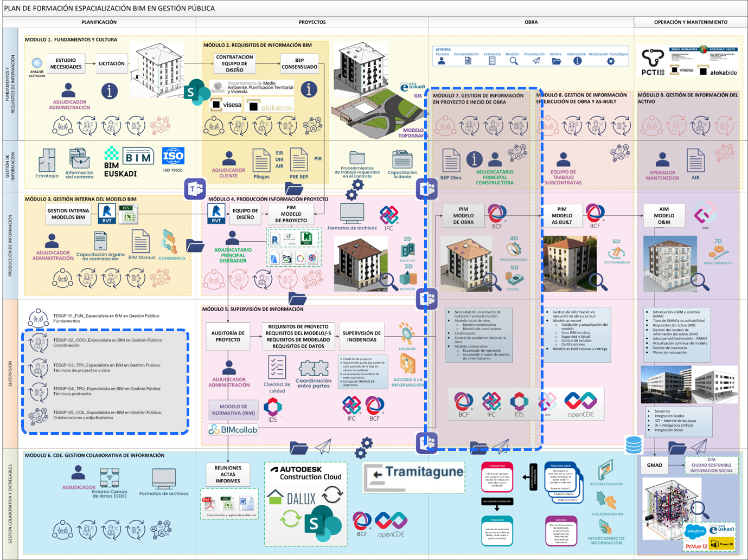Open the AIR document icon
Image resolution: width=748 pixels, height=560 pixels.
pyautogui.click(x=695, y=160)
